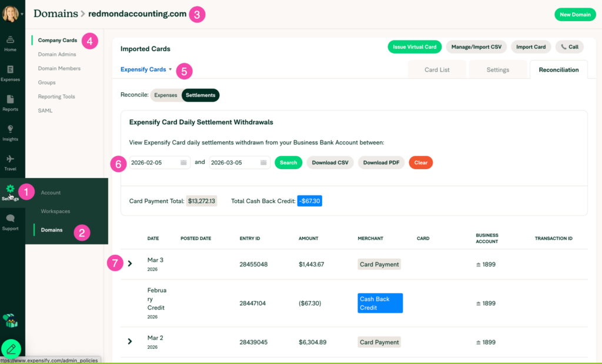This screenshot has height=364, width=602.
Task: Switch to the Card List tab
Action: tap(437, 70)
